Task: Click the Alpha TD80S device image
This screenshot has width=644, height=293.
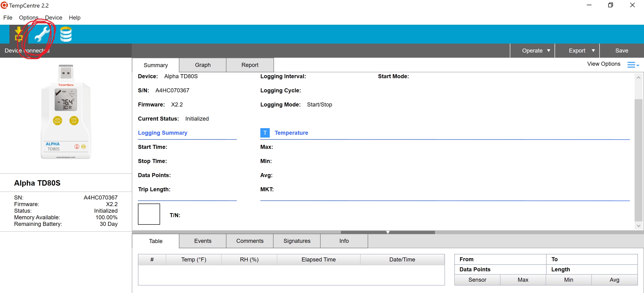Action: tap(66, 112)
